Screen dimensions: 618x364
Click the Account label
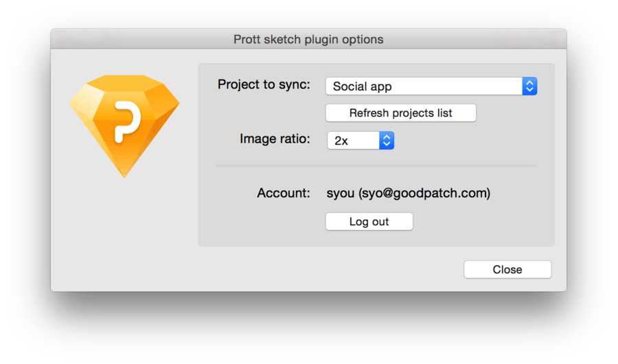click(x=284, y=193)
